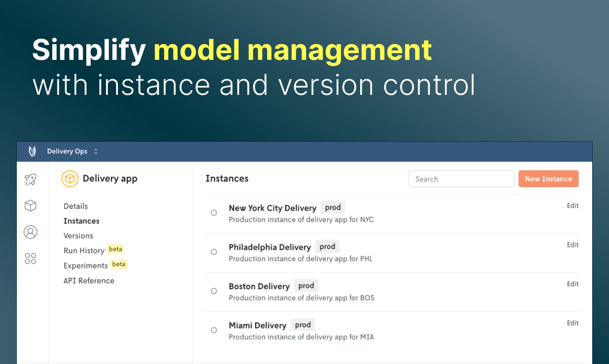Select the New York City Delivery radio button

pyautogui.click(x=214, y=213)
